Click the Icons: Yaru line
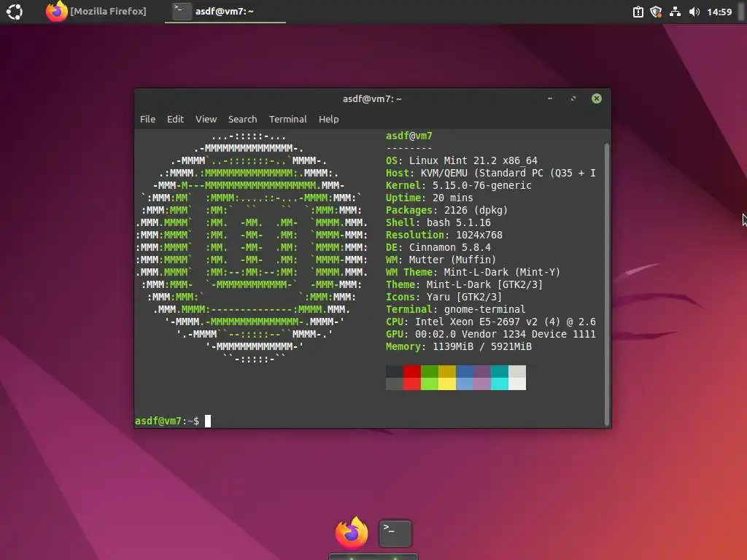 tap(444, 297)
